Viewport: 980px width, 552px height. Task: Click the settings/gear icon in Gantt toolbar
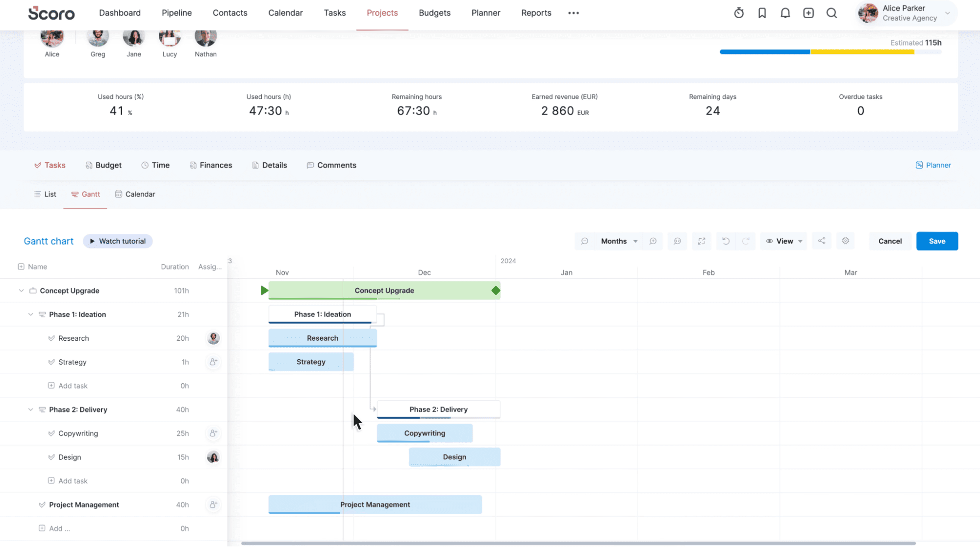click(x=845, y=240)
